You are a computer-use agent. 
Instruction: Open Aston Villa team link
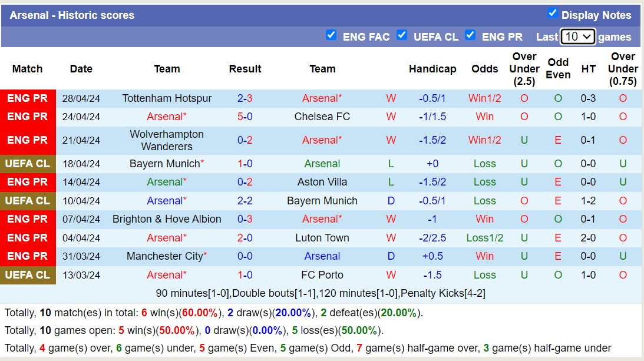point(322,182)
